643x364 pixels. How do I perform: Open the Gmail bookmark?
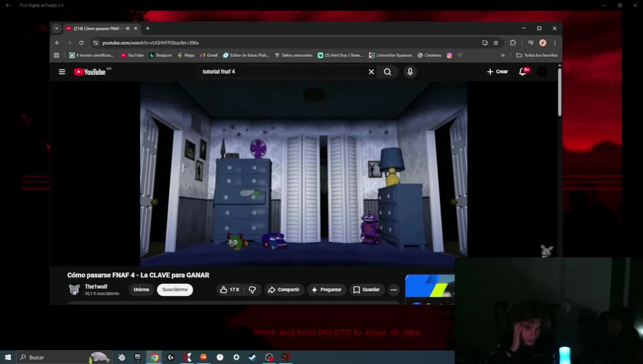[209, 55]
